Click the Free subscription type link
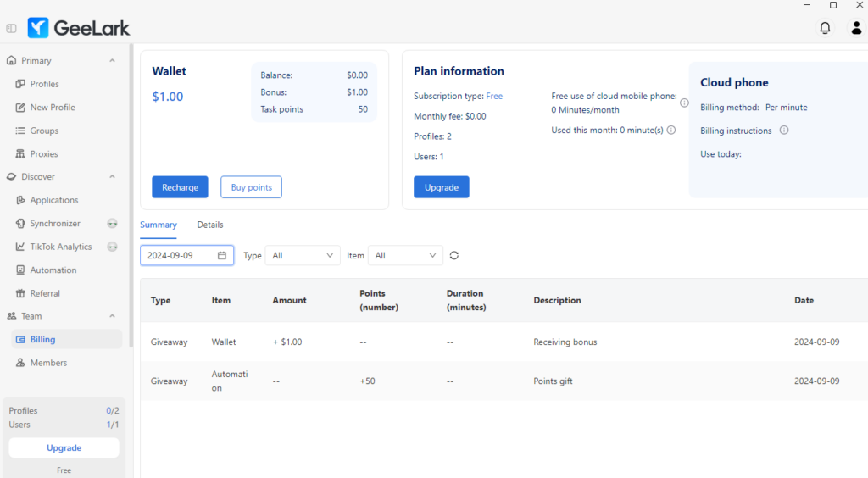The width and height of the screenshot is (868, 478). click(x=494, y=96)
